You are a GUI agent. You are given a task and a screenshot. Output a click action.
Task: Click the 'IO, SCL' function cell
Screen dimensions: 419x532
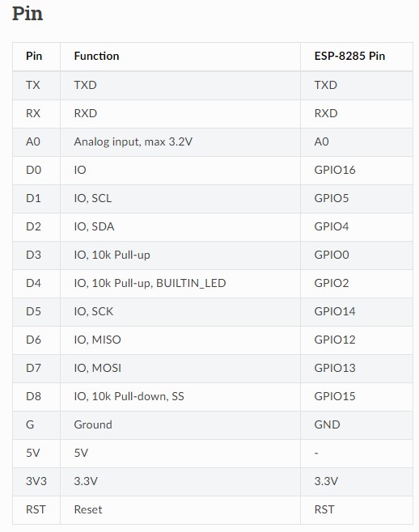[x=180, y=198]
